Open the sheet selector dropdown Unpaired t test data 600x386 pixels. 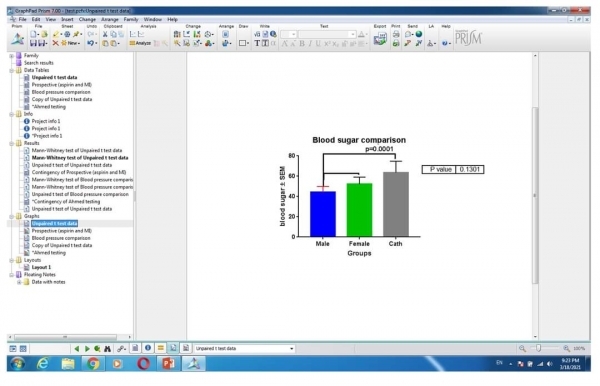coord(244,349)
